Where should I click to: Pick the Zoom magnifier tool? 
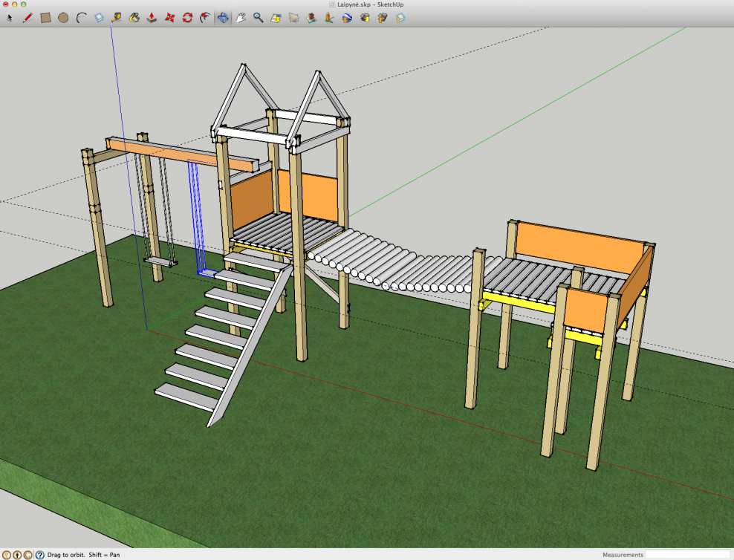tap(259, 18)
